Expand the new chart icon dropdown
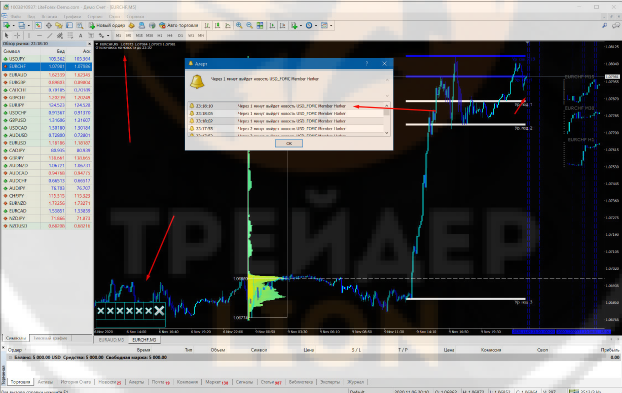This screenshot has width=622, height=393. point(13,25)
